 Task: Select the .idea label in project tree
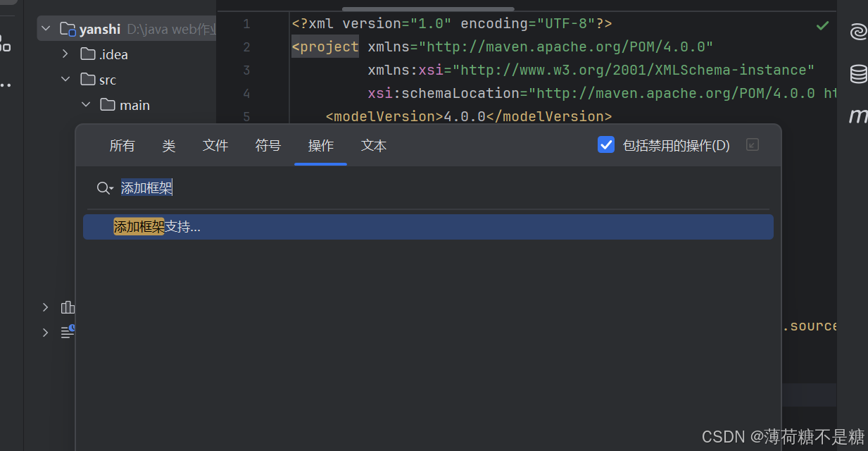click(x=114, y=54)
